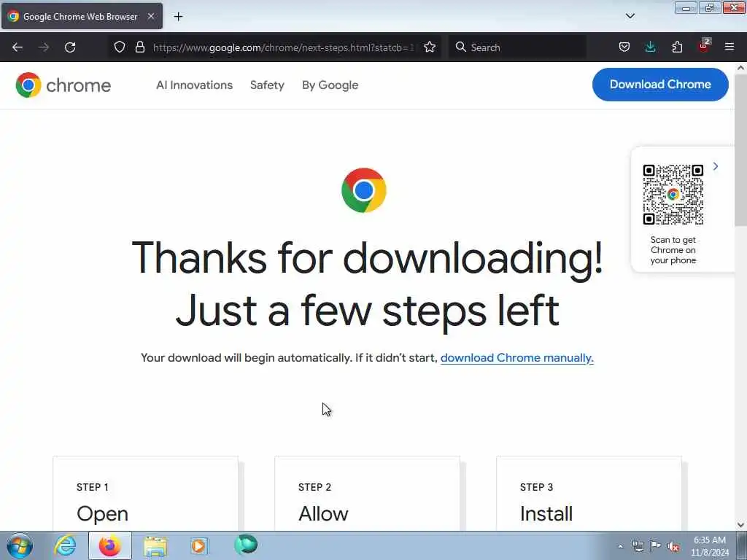
Task: Click scrollbar down arrow
Action: click(x=740, y=525)
